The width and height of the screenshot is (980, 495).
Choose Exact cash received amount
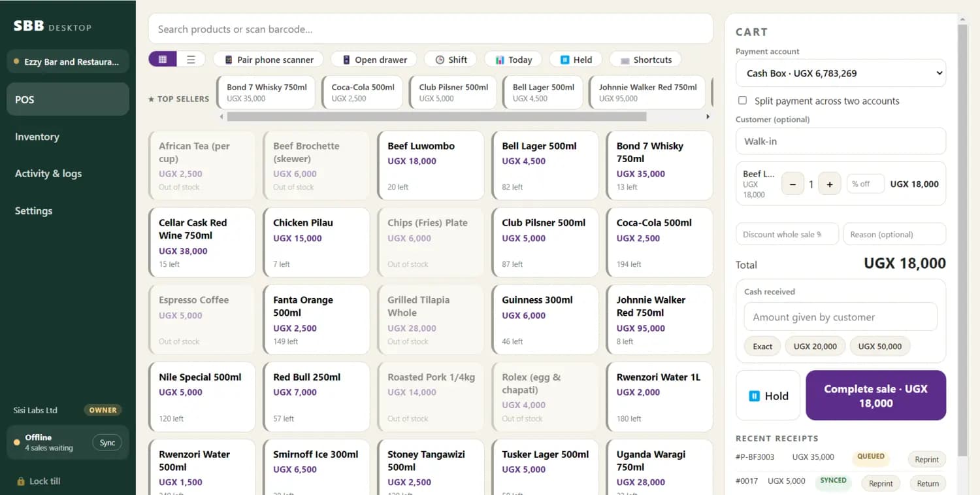tap(762, 347)
